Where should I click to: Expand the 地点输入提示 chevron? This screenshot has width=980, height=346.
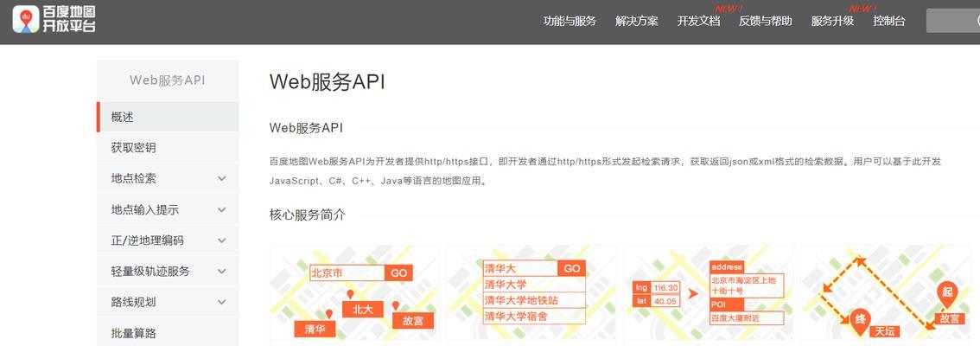coord(222,209)
